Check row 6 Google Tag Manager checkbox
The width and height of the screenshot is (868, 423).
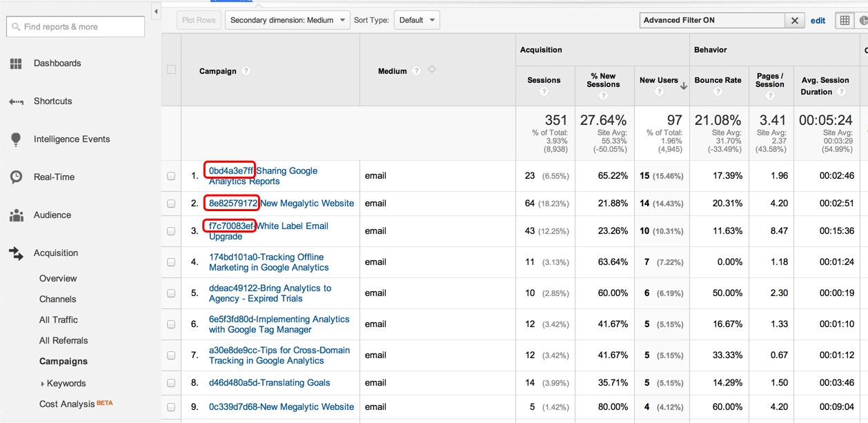coord(171,324)
